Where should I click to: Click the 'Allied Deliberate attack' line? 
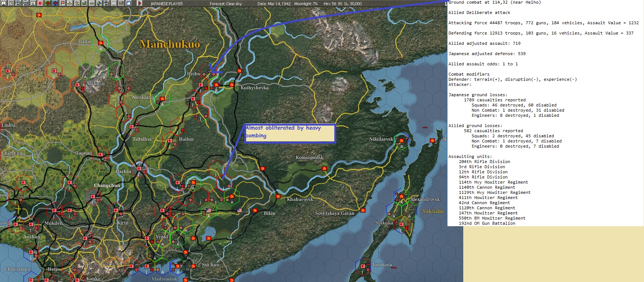(x=479, y=12)
